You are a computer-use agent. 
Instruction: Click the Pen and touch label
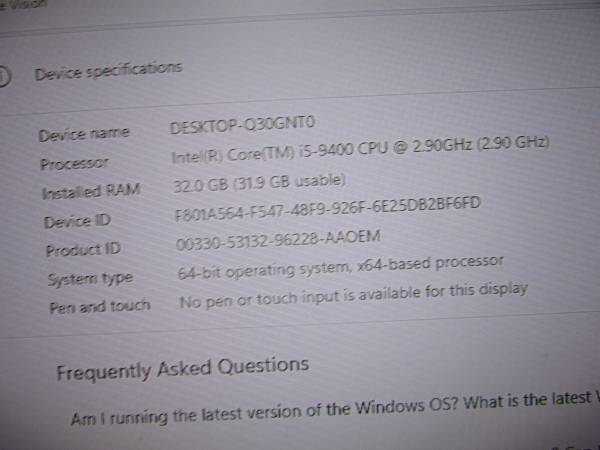(x=100, y=307)
